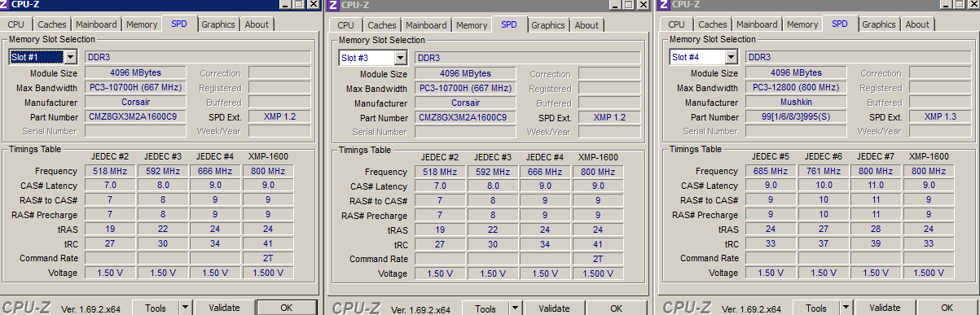
Task: Open Caches tab in Slot #1 window
Action: tap(52, 24)
